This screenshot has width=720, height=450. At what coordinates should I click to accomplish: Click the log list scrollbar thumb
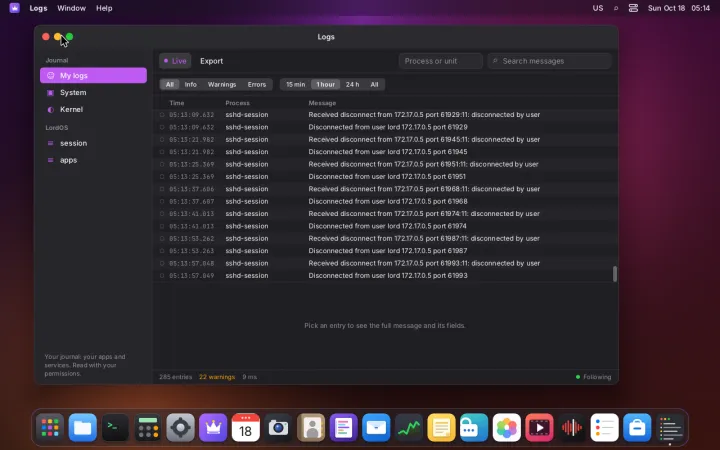pos(614,274)
